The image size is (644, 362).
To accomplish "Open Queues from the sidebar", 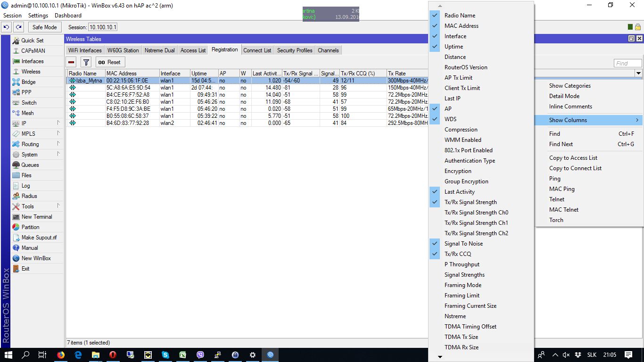I will pyautogui.click(x=37, y=165).
